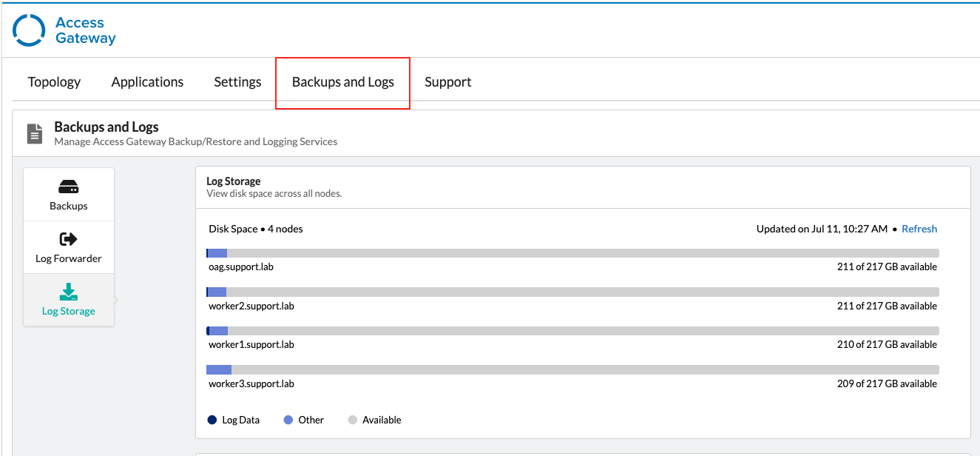Select the Backups and Logs tab
This screenshot has width=980, height=456.
(x=342, y=82)
